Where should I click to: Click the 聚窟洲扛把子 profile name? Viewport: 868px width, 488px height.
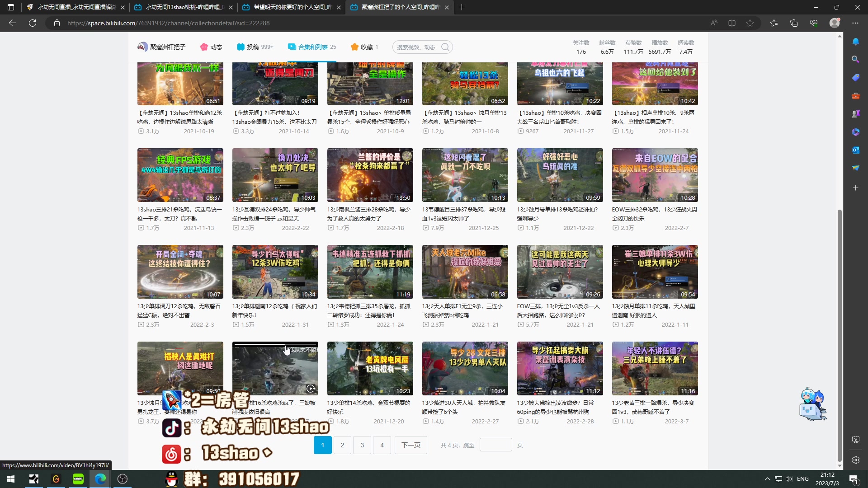(168, 47)
